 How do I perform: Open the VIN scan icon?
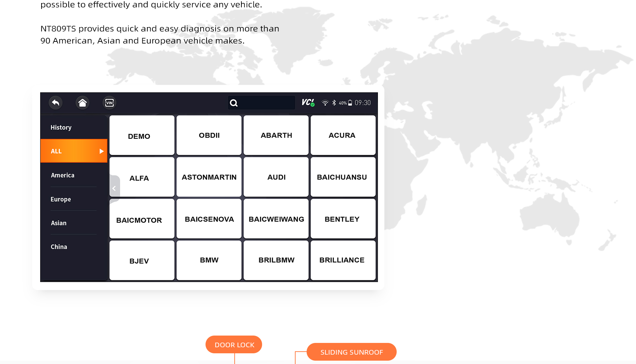coord(109,103)
